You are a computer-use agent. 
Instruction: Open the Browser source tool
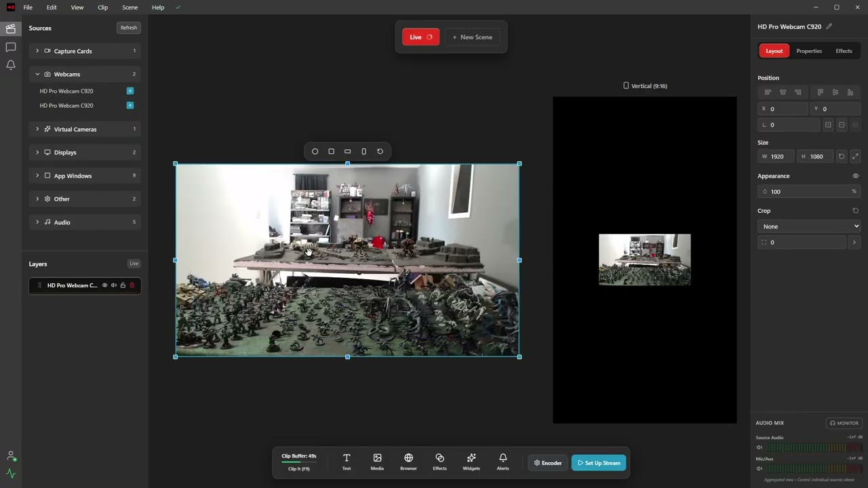(408, 462)
